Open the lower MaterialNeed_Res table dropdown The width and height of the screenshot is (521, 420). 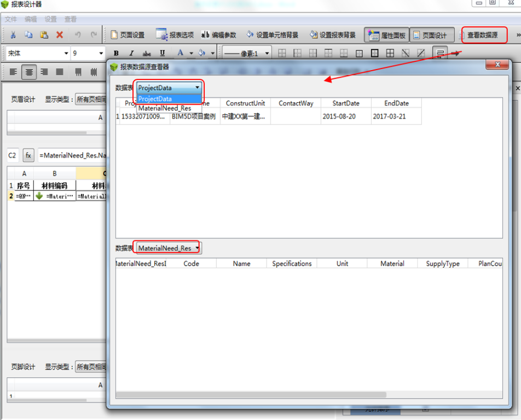click(x=169, y=248)
